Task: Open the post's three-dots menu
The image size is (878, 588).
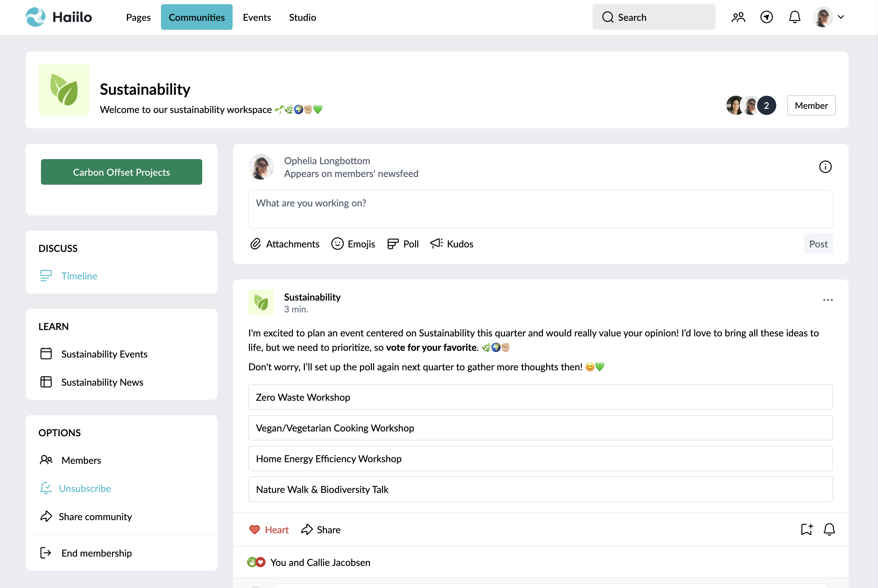Action: click(x=828, y=300)
